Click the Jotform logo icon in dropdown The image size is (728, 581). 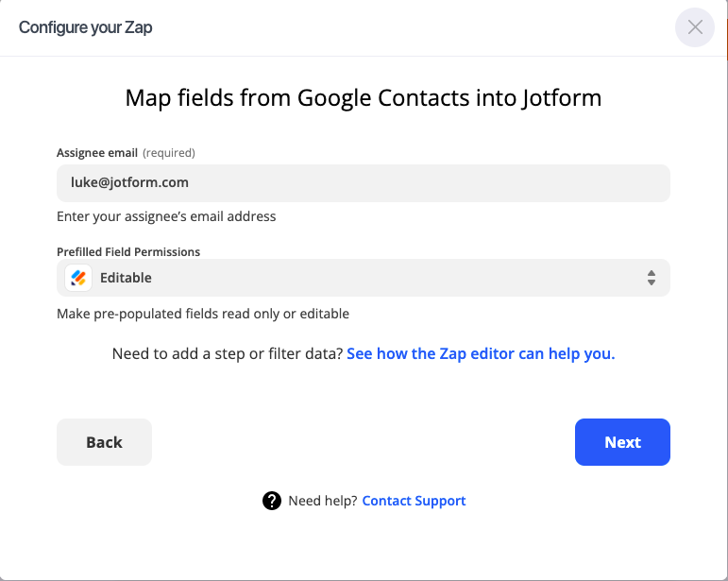pos(78,278)
